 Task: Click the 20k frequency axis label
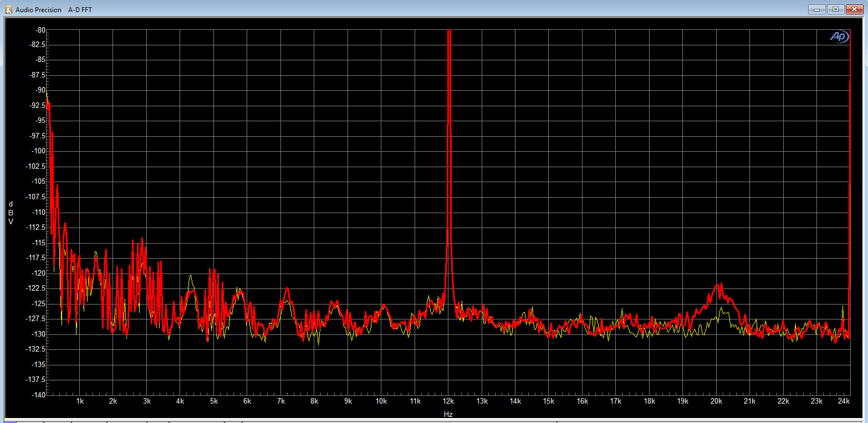click(x=717, y=401)
